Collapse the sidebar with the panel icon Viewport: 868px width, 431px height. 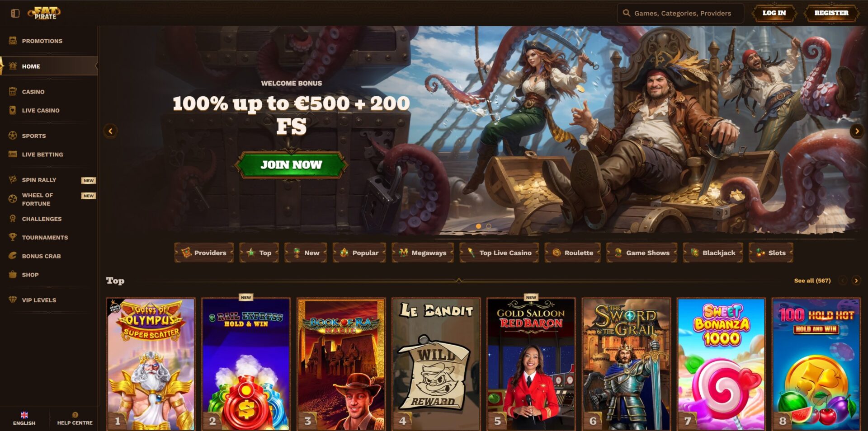(15, 13)
